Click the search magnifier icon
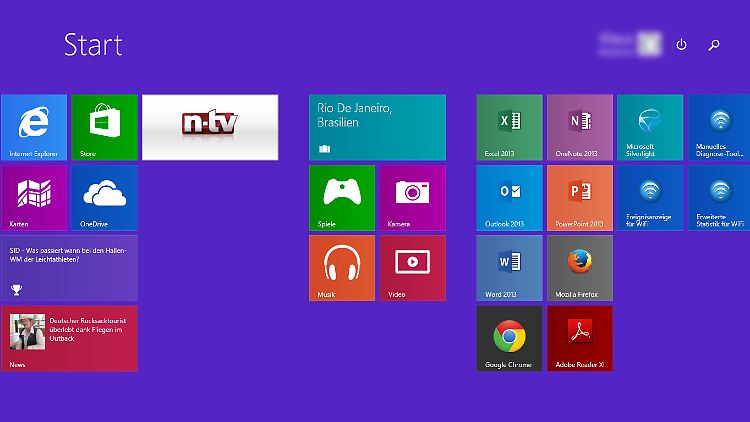This screenshot has width=750, height=422. click(x=714, y=45)
